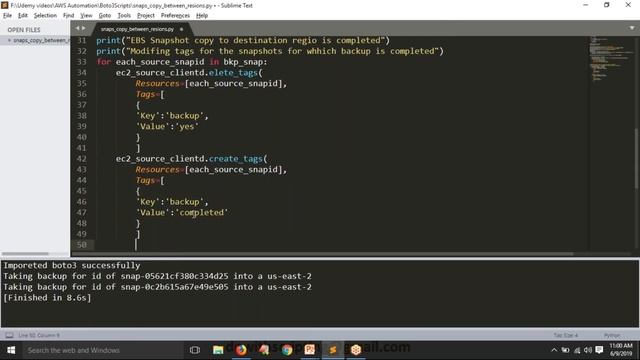
Task: Click the taskbar clock showing 11:00 AM
Action: (621, 350)
